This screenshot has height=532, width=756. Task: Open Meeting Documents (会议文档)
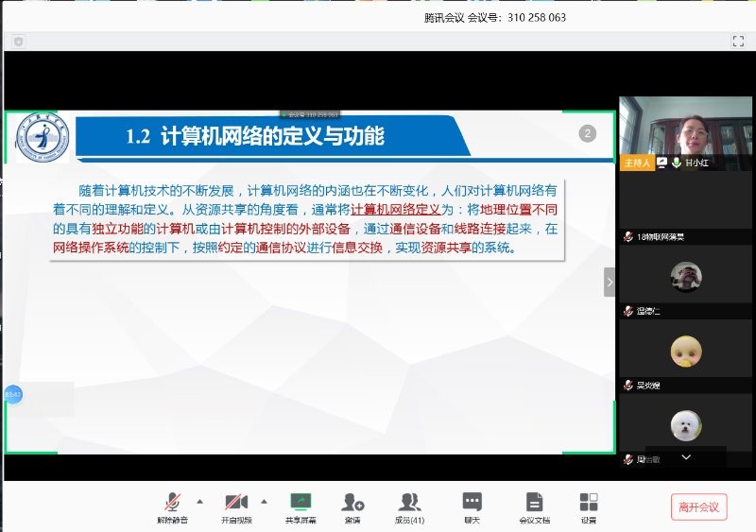[x=534, y=503]
